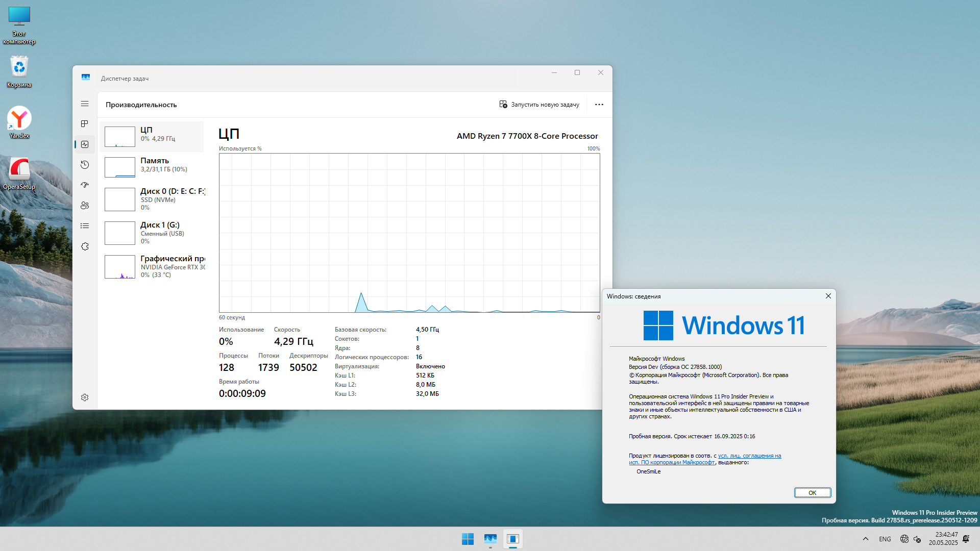This screenshot has height=551, width=980.
Task: Maximize the Диспетчер задач window
Action: pos(577,72)
